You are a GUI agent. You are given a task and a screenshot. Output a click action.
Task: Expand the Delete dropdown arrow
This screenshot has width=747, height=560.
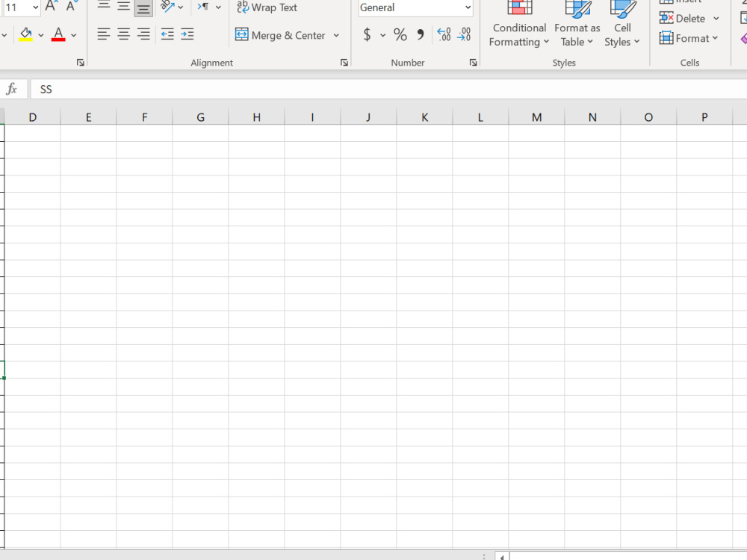(716, 19)
